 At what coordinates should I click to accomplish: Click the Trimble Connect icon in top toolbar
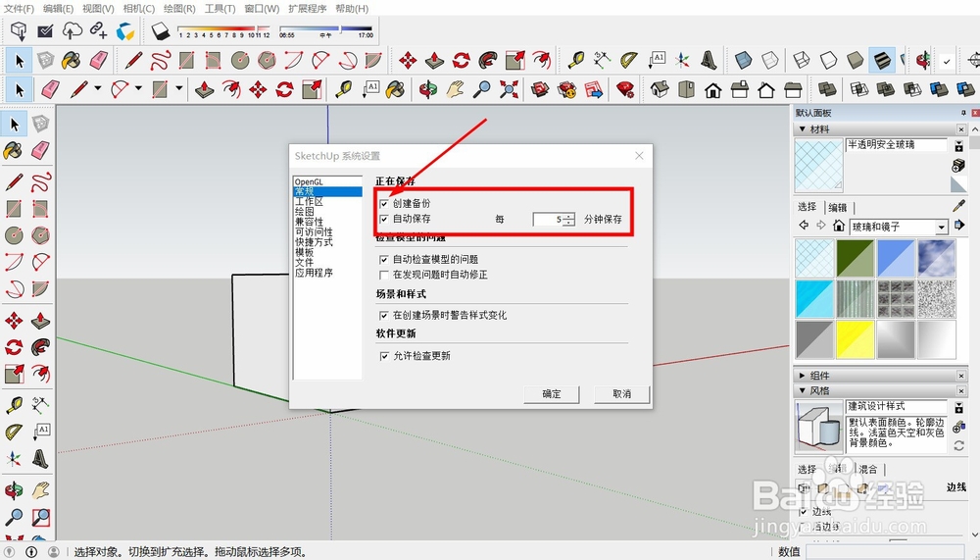coord(125,30)
